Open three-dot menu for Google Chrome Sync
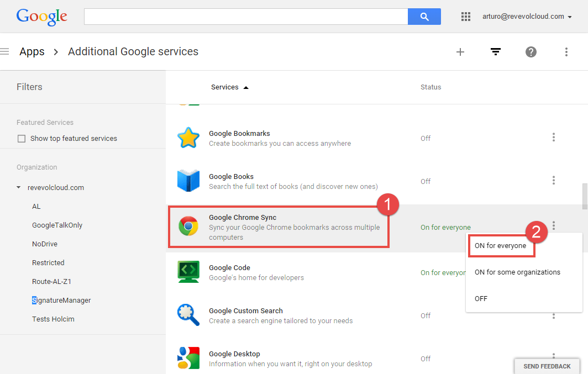The height and width of the screenshot is (374, 588). click(554, 225)
